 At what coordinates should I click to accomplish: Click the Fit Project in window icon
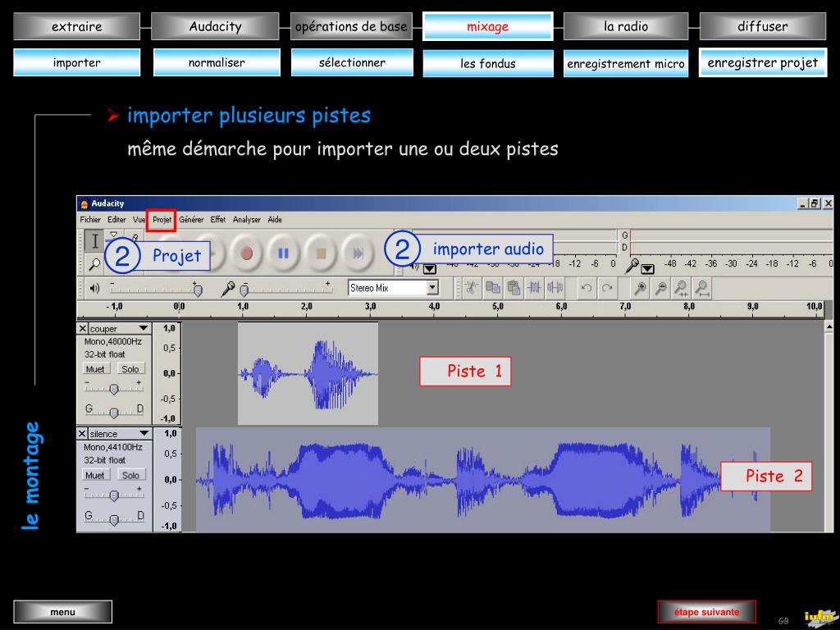(702, 288)
